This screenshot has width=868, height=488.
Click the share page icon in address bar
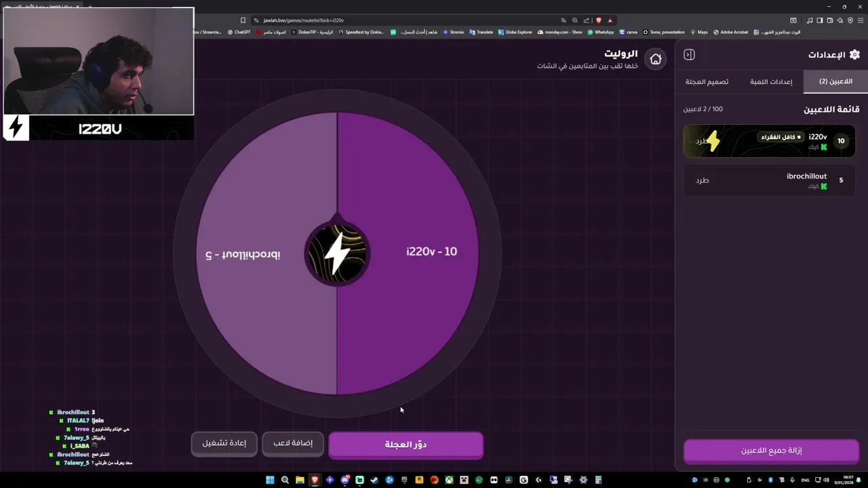(x=587, y=20)
